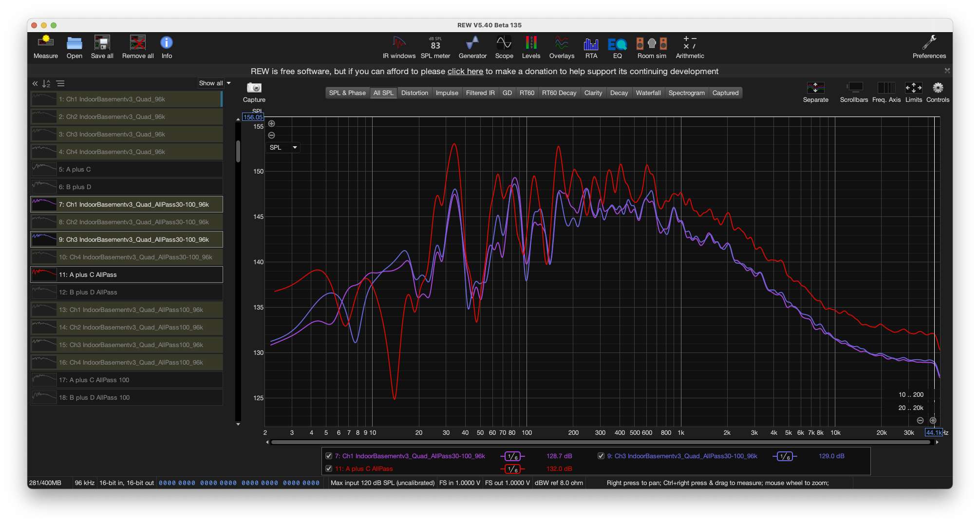Toggle graph Scrollbars
This screenshot has height=525, width=980.
point(854,92)
